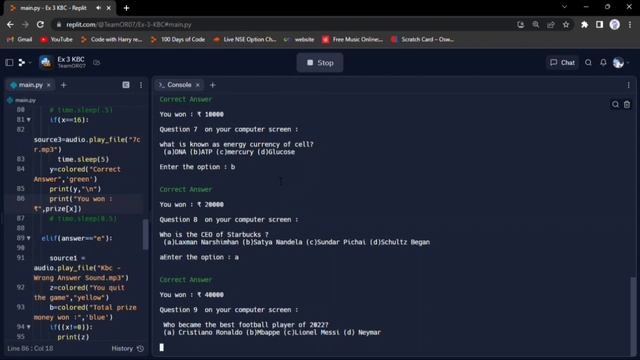Open the console pane three-dot menu

(x=628, y=85)
